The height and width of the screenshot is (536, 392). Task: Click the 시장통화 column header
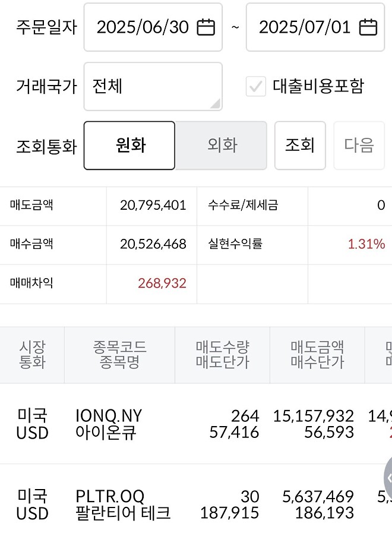[x=32, y=355]
